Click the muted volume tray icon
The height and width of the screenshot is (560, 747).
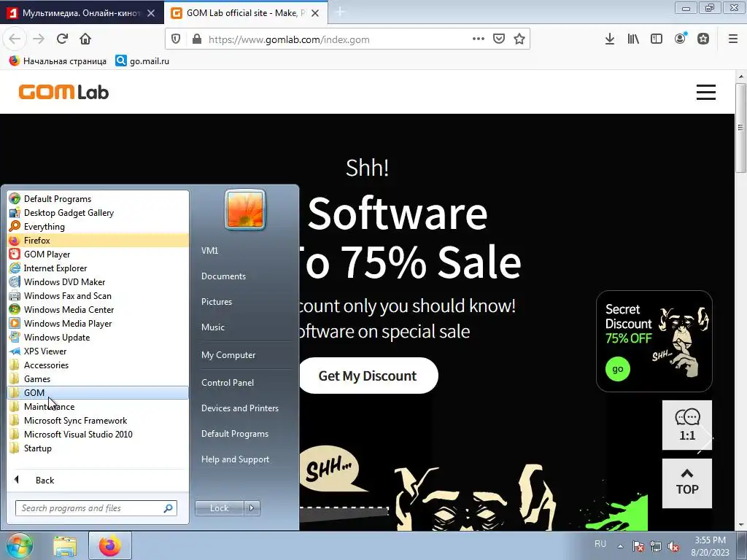click(x=673, y=546)
